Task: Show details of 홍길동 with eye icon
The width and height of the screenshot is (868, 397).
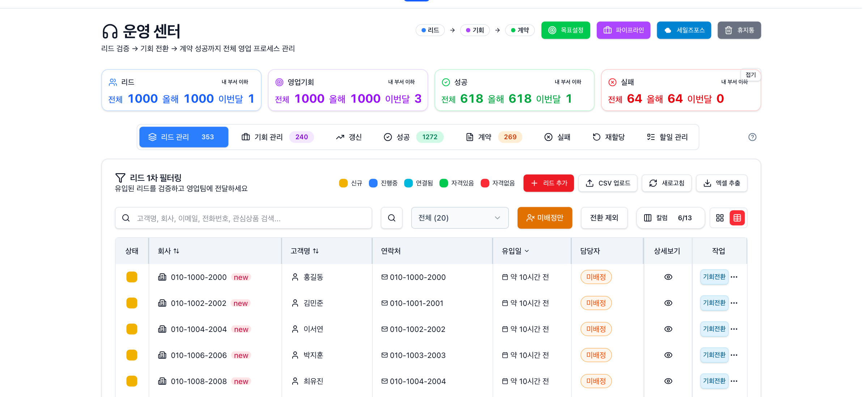Action: (x=668, y=277)
